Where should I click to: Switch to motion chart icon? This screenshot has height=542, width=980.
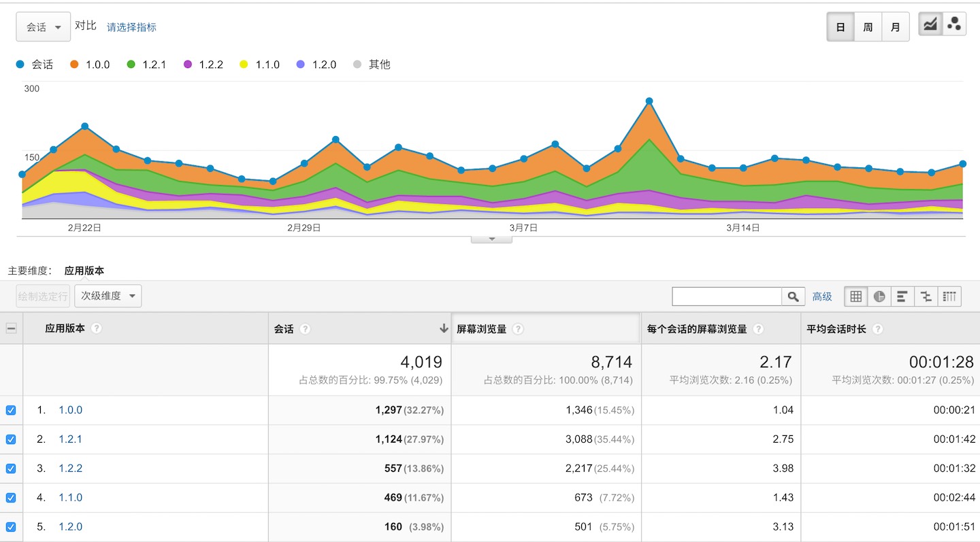point(954,25)
